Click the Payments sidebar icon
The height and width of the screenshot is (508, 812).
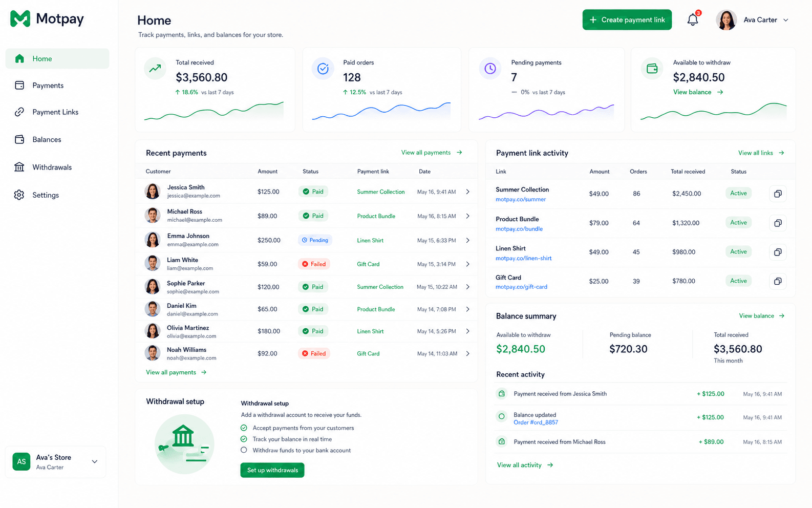19,85
